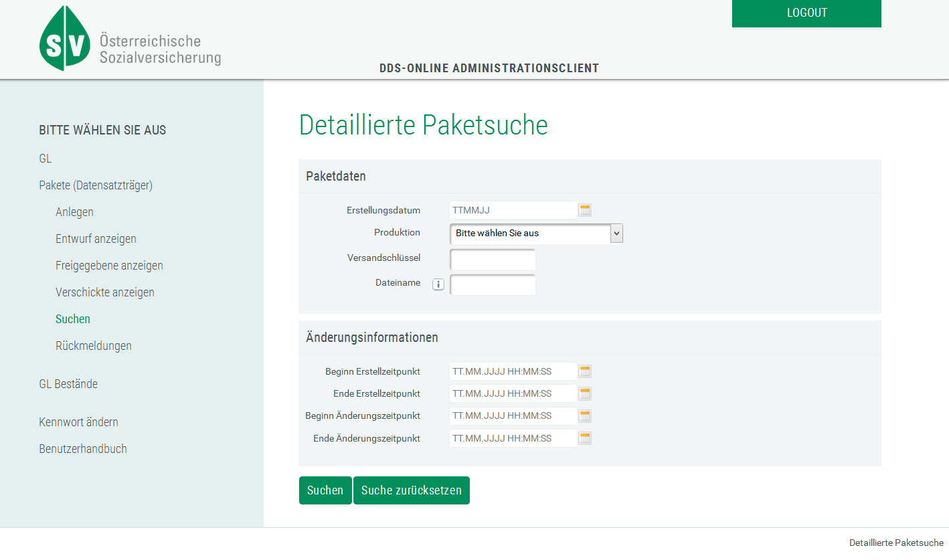The image size is (949, 560).
Task: Click DDS-ONLINE ADMINISTRATIONSCLIENT title text
Action: point(489,68)
